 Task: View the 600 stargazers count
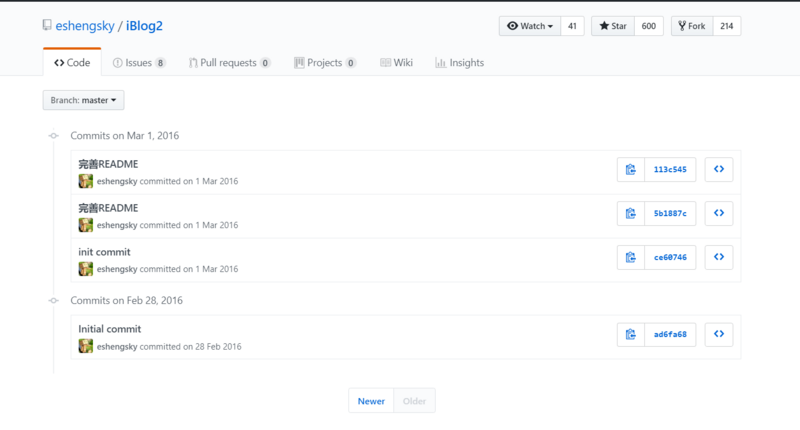[648, 26]
